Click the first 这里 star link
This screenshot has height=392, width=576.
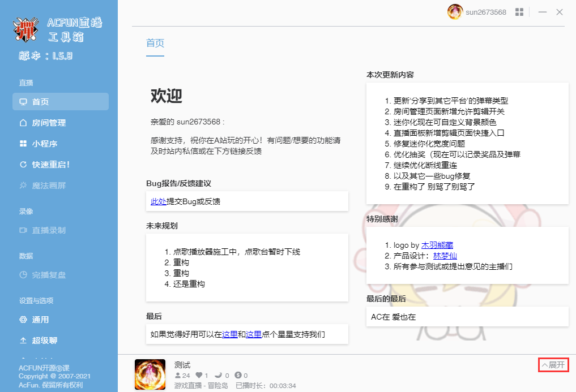click(x=229, y=334)
